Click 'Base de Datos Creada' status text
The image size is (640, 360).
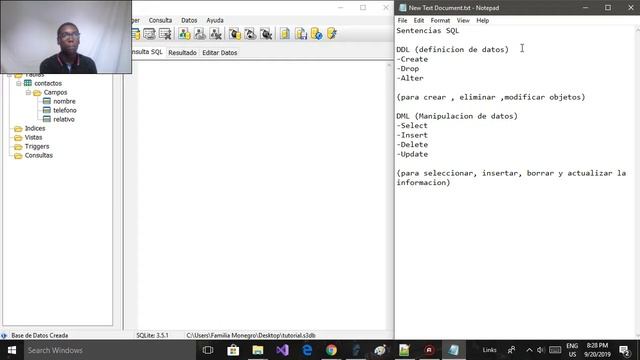[40, 335]
